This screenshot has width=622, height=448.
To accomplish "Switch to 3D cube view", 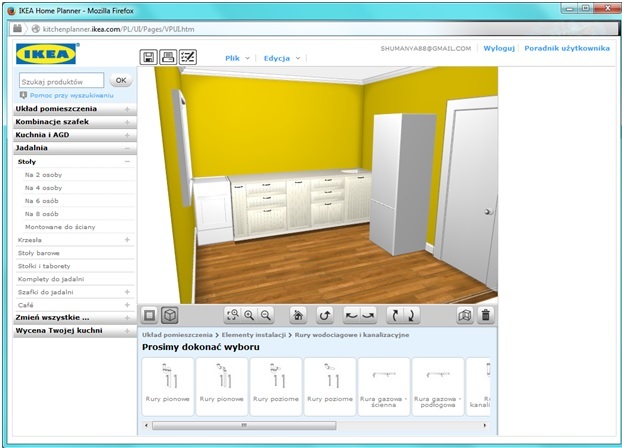I will [169, 315].
